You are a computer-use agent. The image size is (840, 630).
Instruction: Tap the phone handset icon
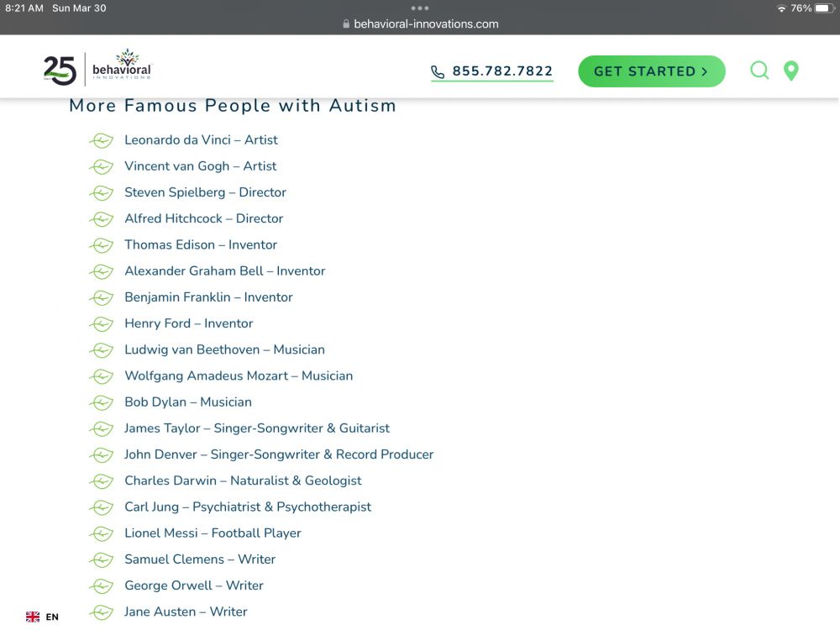pos(438,72)
